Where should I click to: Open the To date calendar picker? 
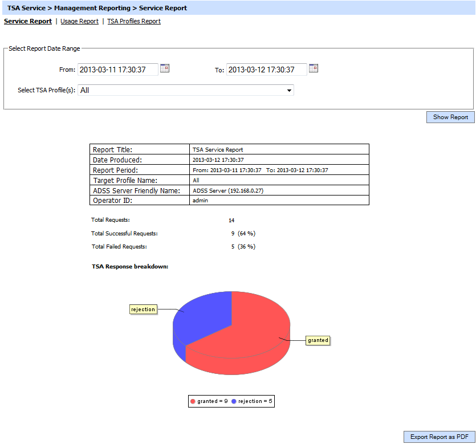(x=313, y=68)
